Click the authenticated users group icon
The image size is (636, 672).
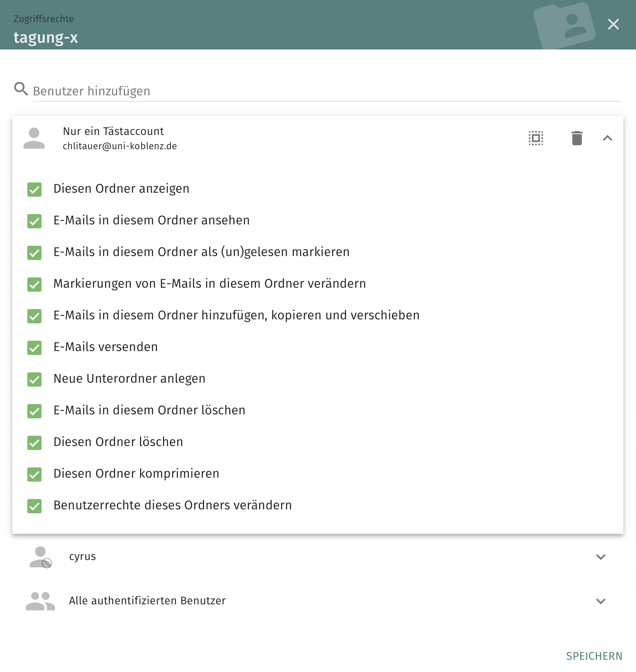(x=40, y=601)
